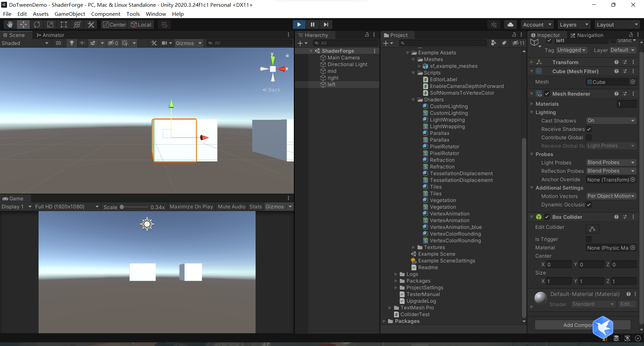Screen dimensions: 644x346
Task: Expand Materials section in Mesh Renderer
Action: [x=532, y=104]
